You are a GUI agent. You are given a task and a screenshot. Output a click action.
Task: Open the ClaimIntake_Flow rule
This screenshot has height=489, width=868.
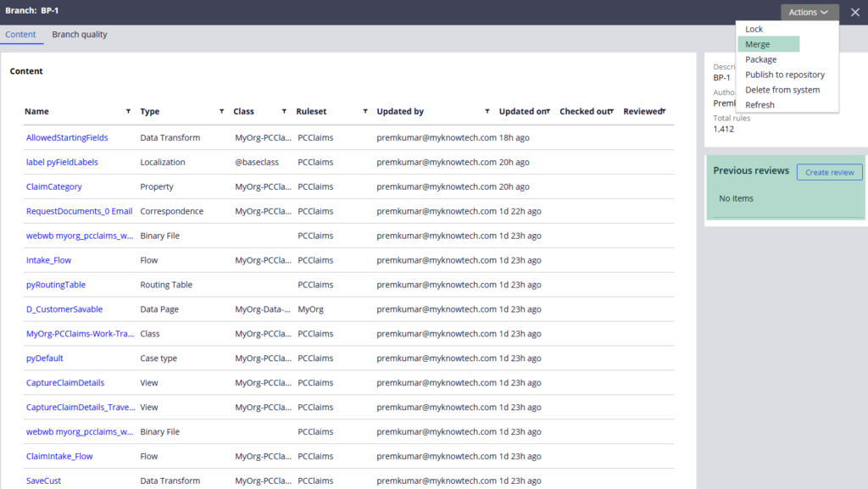click(x=59, y=456)
